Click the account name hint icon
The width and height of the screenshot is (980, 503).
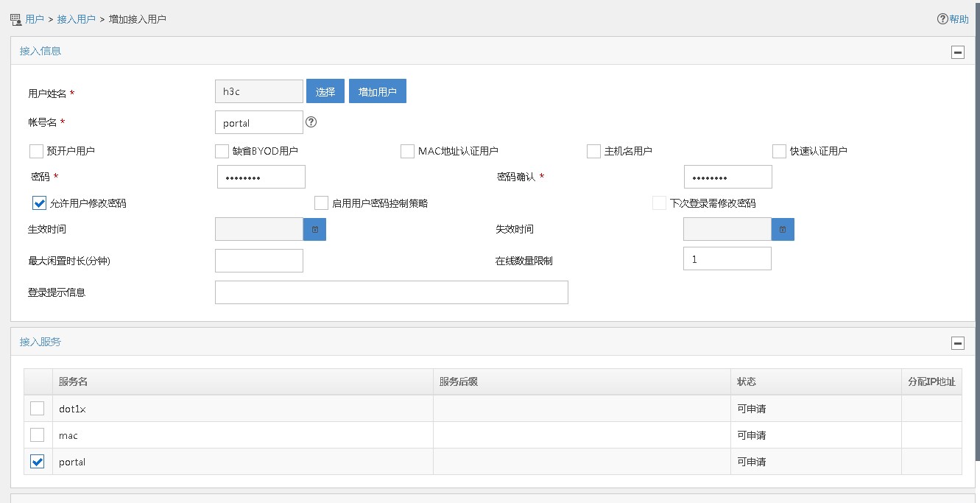[311, 122]
